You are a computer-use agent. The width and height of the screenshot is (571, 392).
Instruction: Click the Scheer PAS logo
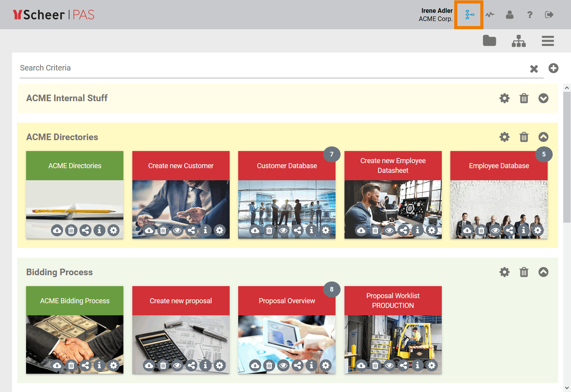point(54,15)
